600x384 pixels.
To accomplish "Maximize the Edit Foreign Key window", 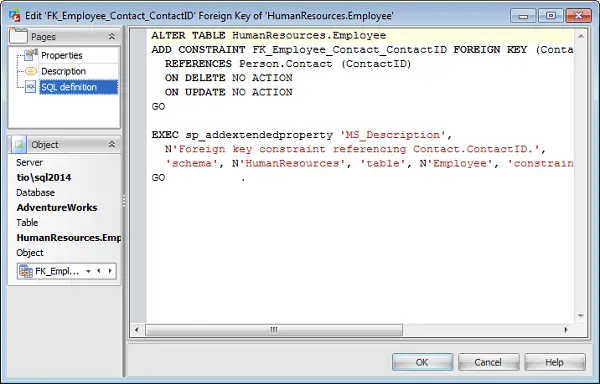I will tap(551, 16).
